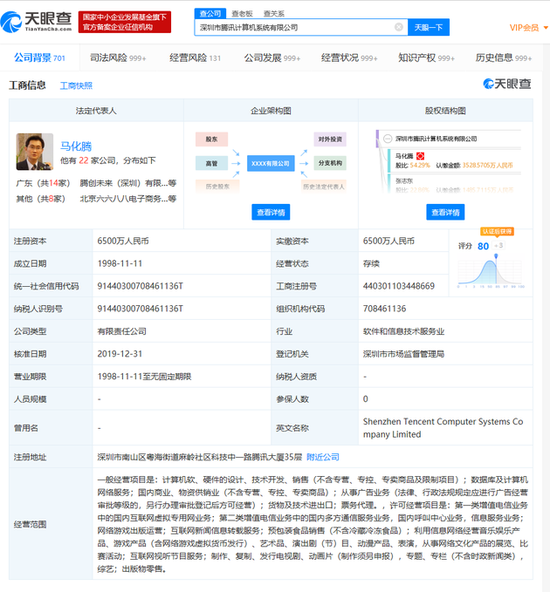Select the 查公司 search tab
This screenshot has width=550, height=592.
point(210,14)
